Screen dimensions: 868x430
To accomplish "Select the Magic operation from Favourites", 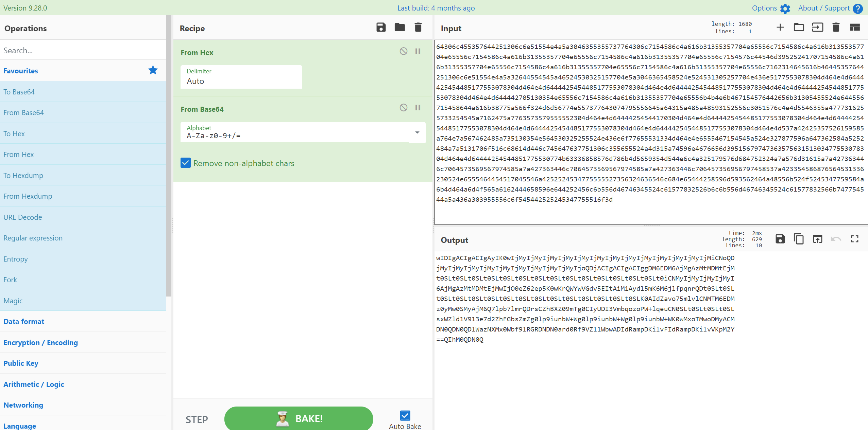I will [x=13, y=301].
